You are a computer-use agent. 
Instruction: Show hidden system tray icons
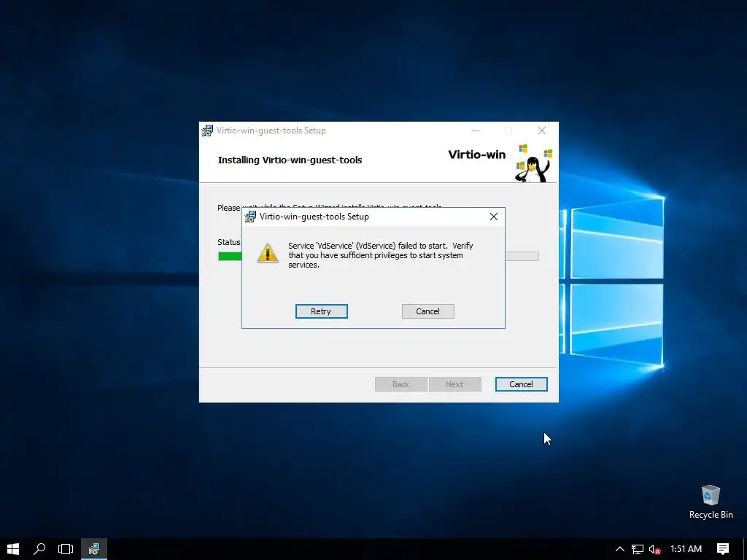point(620,549)
